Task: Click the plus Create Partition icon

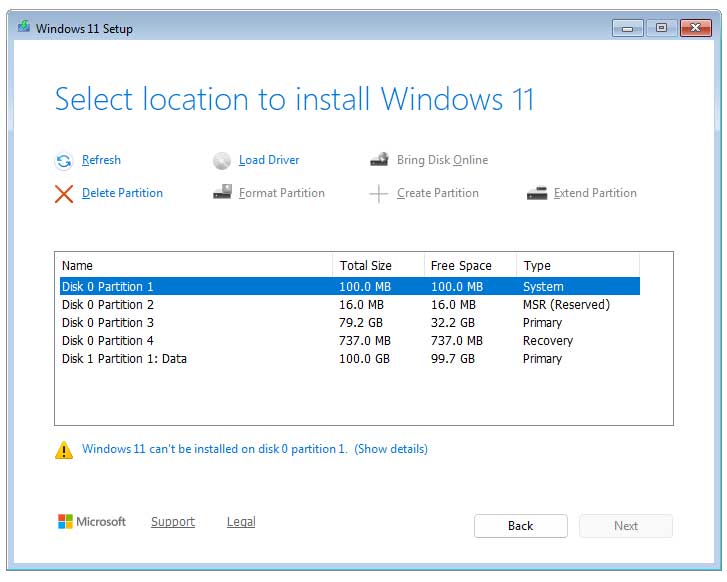Action: coord(378,193)
